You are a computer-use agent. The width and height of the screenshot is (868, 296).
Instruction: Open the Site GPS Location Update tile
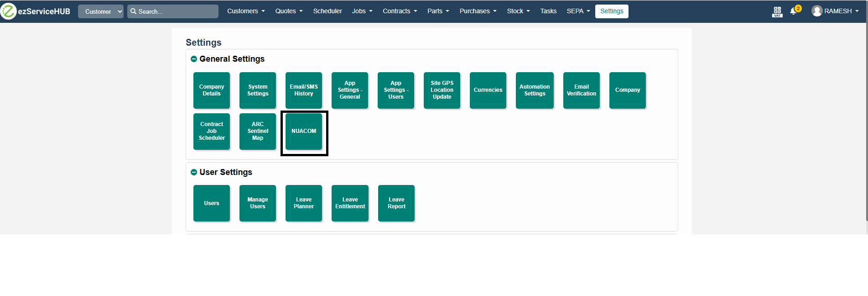point(442,90)
